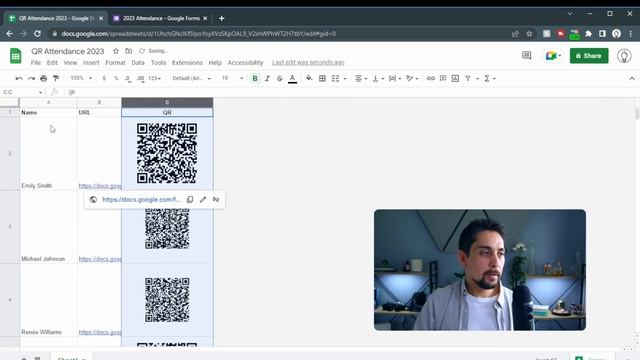Star the QR Attendance 2023 document

[x=116, y=51]
